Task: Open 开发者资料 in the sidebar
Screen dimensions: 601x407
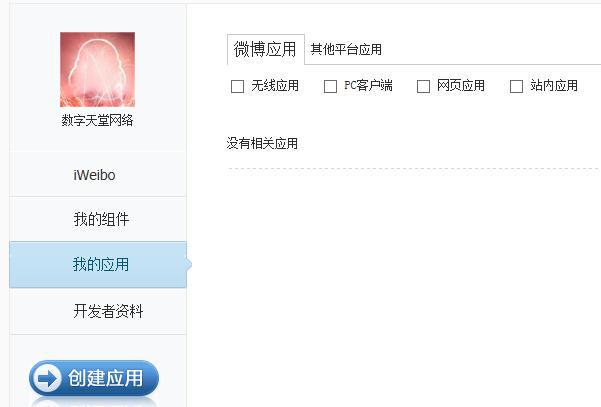Action: click(x=108, y=311)
